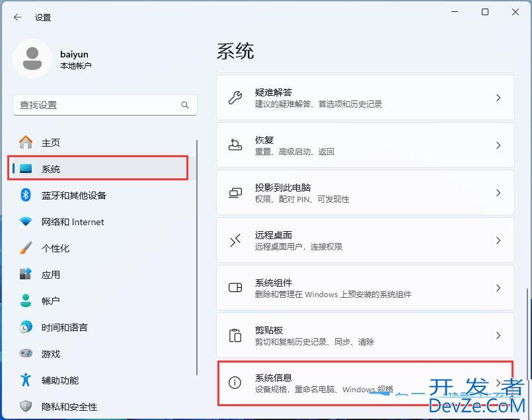Expand 远程桌面 with its chevron

tap(498, 240)
